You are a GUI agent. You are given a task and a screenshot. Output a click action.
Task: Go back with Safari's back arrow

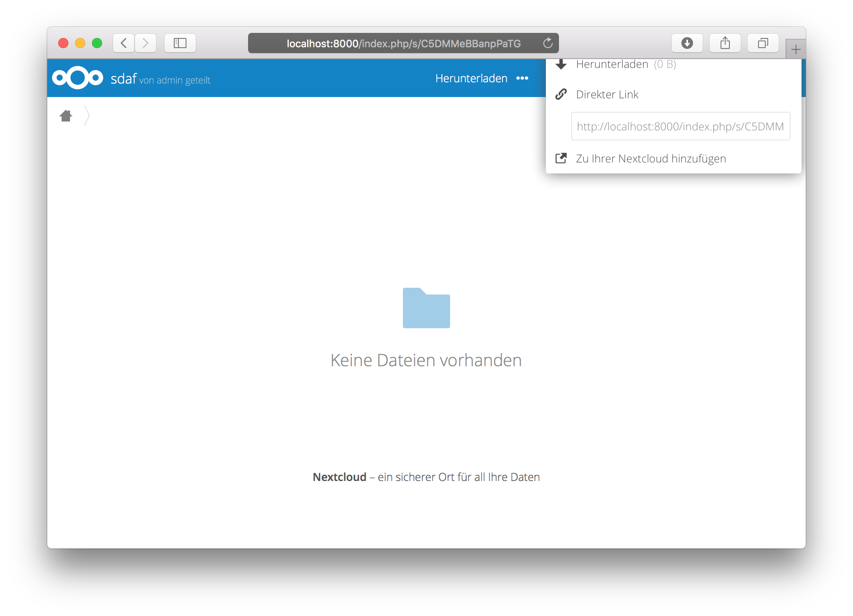(x=124, y=43)
